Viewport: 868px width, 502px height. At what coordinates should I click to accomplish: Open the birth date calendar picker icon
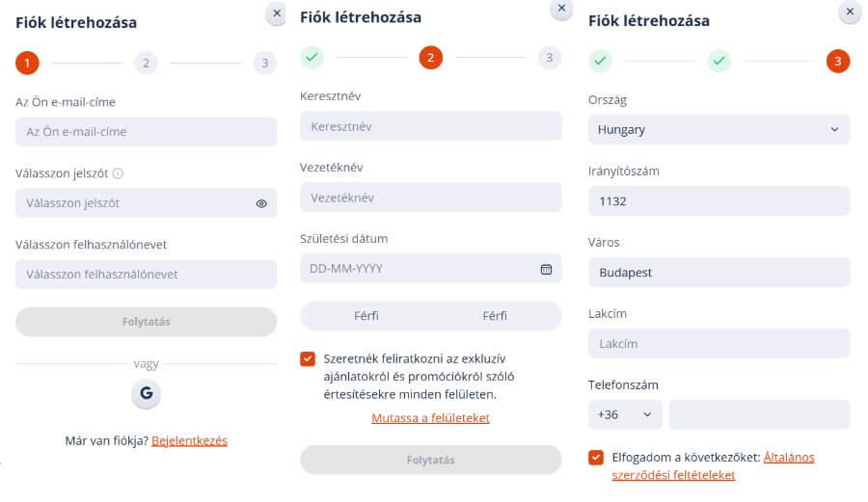pyautogui.click(x=546, y=269)
